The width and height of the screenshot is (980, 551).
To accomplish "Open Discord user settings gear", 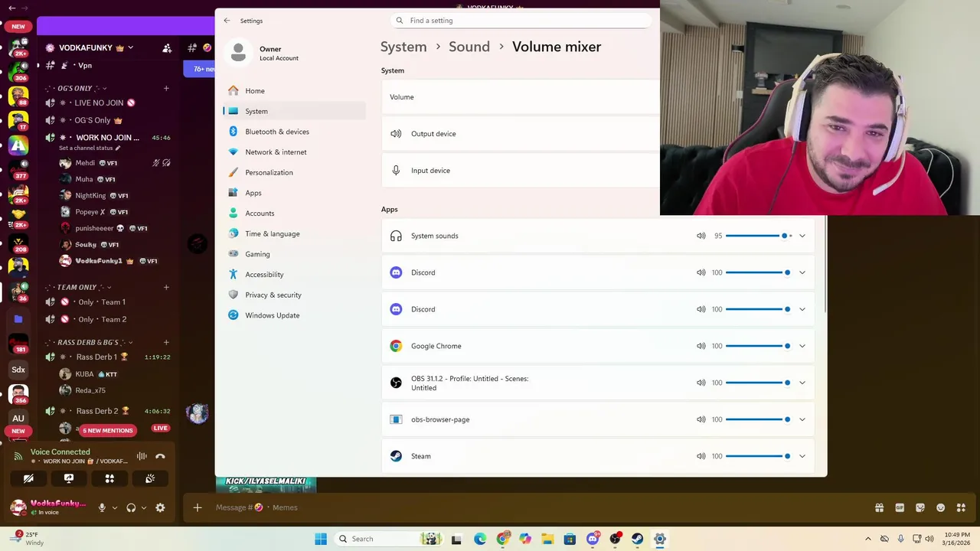I will pyautogui.click(x=160, y=507).
